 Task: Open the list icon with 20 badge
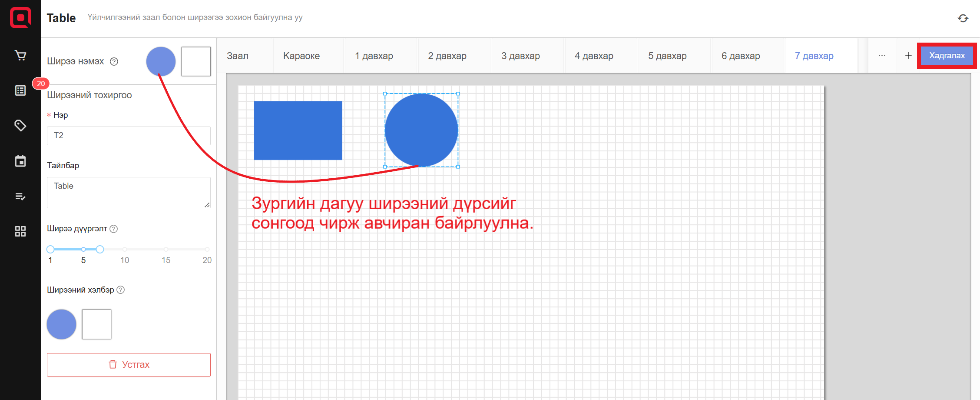point(20,90)
